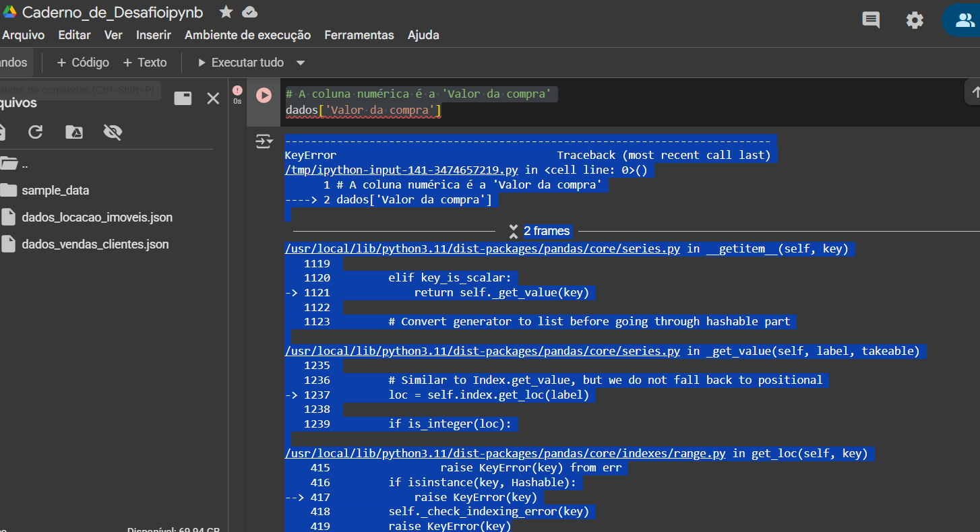Toggle hidden files visibility eye icon
Viewport: 980px width, 532px height.
(113, 132)
